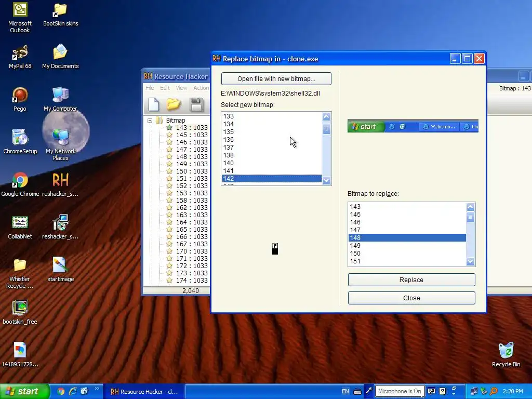
Task: Click scroll up arrow in Bitmap to replace list
Action: (470, 207)
